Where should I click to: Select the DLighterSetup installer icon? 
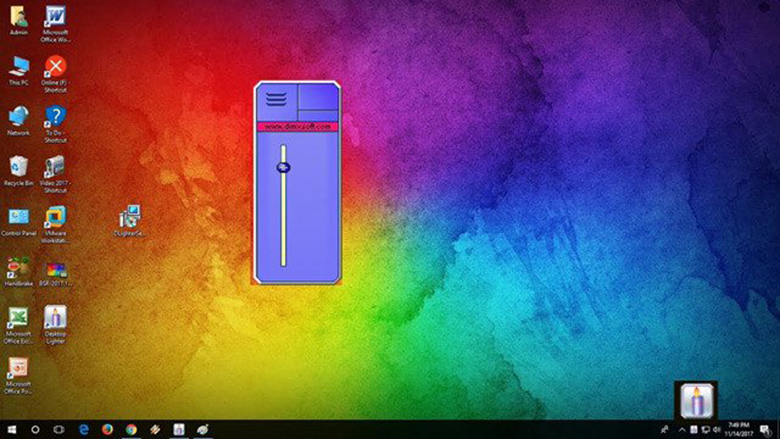[130, 221]
